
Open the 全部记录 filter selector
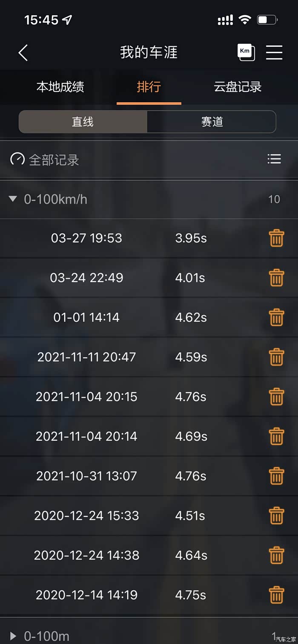45,160
